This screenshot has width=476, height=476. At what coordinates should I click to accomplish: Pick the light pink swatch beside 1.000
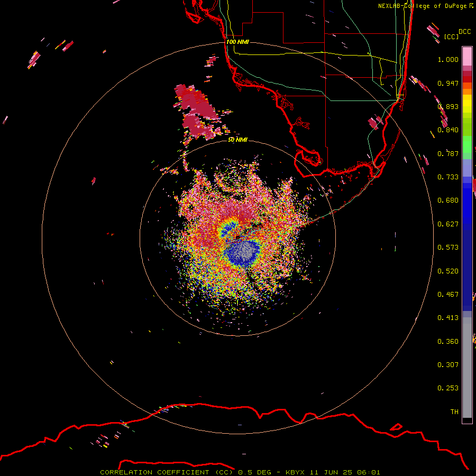[x=467, y=57]
